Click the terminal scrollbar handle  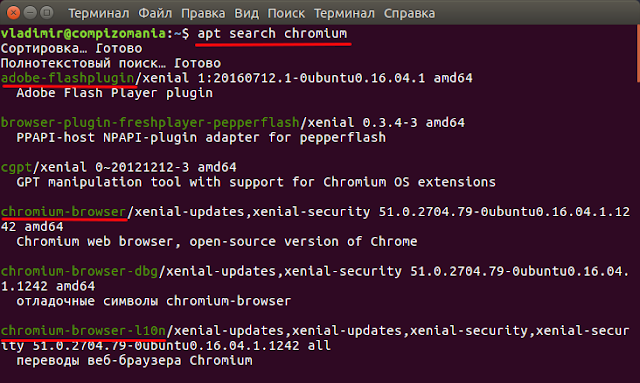(x=638, y=53)
